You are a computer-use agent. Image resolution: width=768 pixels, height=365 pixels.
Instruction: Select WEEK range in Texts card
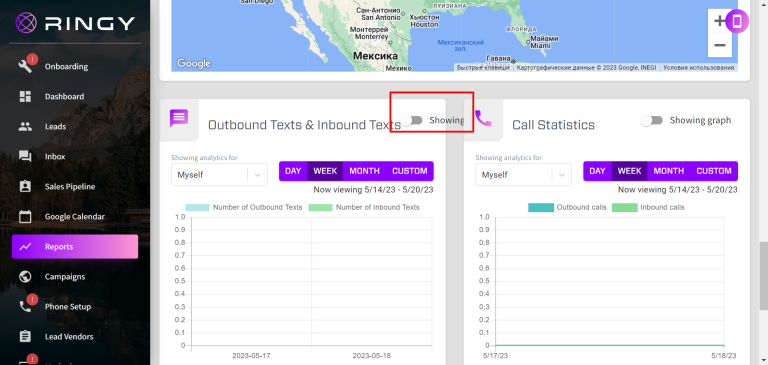click(325, 171)
